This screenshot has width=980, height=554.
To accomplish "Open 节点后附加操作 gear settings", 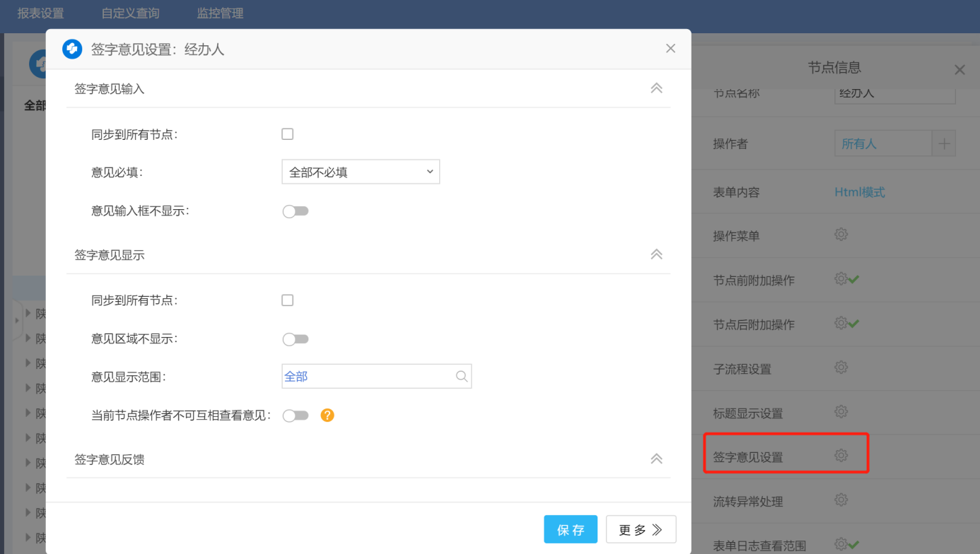I will click(x=841, y=324).
